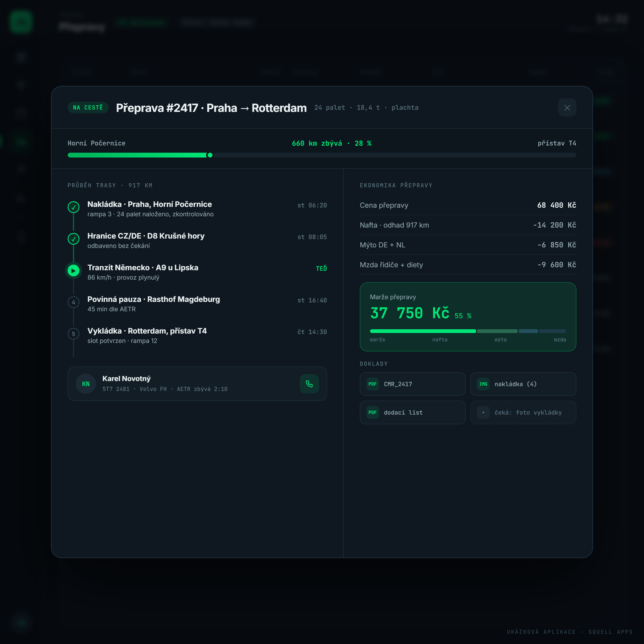Click the '37 750 Kč' margin value
644x644 pixels.
(x=410, y=313)
